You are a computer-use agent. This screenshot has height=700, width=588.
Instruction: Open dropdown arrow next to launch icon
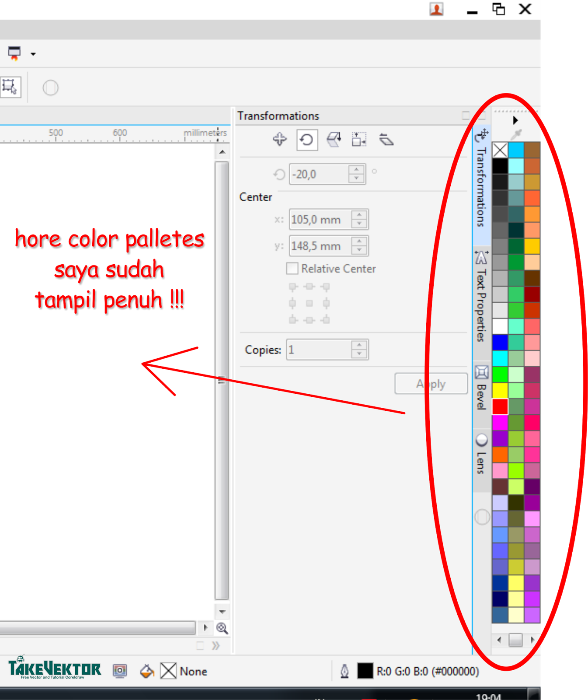pyautogui.click(x=33, y=54)
